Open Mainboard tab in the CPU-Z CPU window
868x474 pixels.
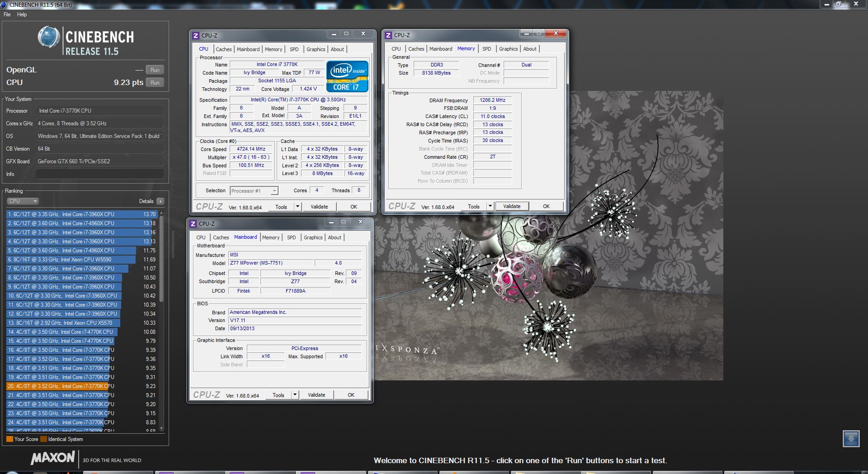point(248,49)
